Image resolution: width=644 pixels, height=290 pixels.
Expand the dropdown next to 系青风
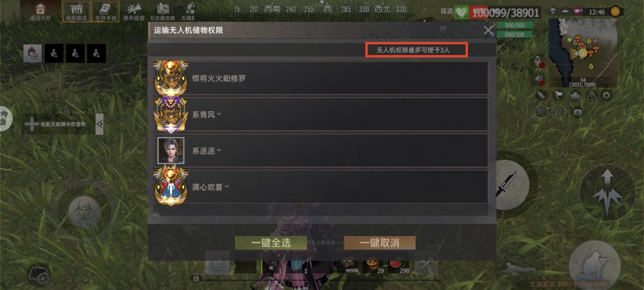pyautogui.click(x=219, y=114)
